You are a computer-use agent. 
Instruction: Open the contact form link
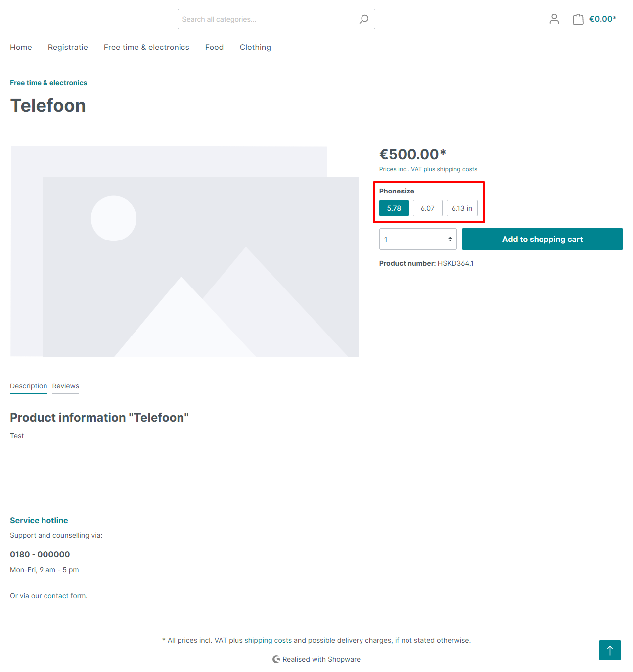click(56, 596)
